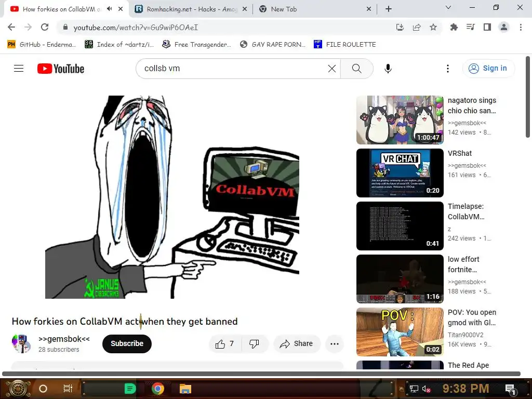This screenshot has width=532, height=399.
Task: Click the video player to pause
Action: tap(172, 197)
